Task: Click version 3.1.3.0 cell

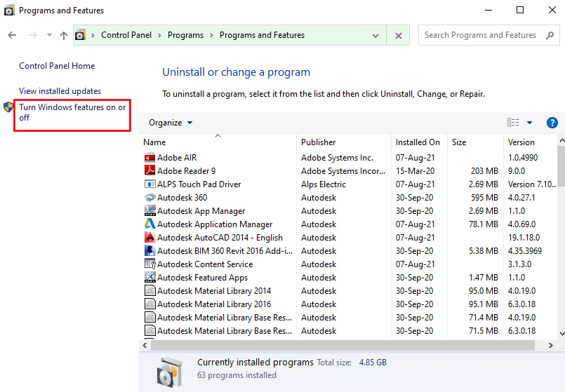Action: pyautogui.click(x=519, y=264)
